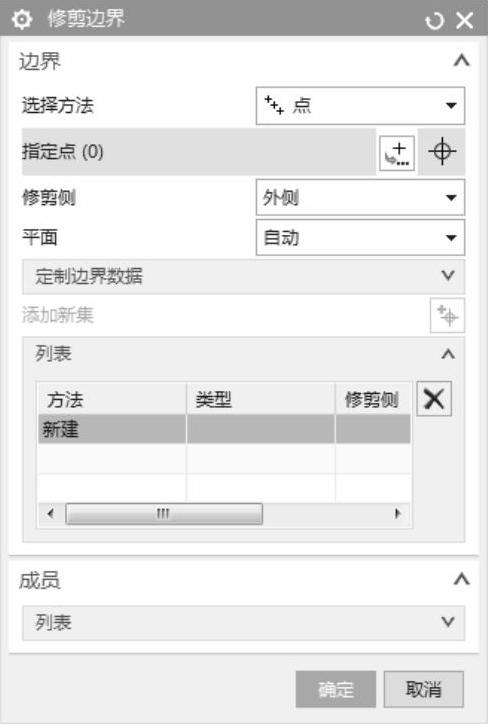The image size is (488, 724).
Task: Expand the 列表 section under 成员
Action: 243,623
